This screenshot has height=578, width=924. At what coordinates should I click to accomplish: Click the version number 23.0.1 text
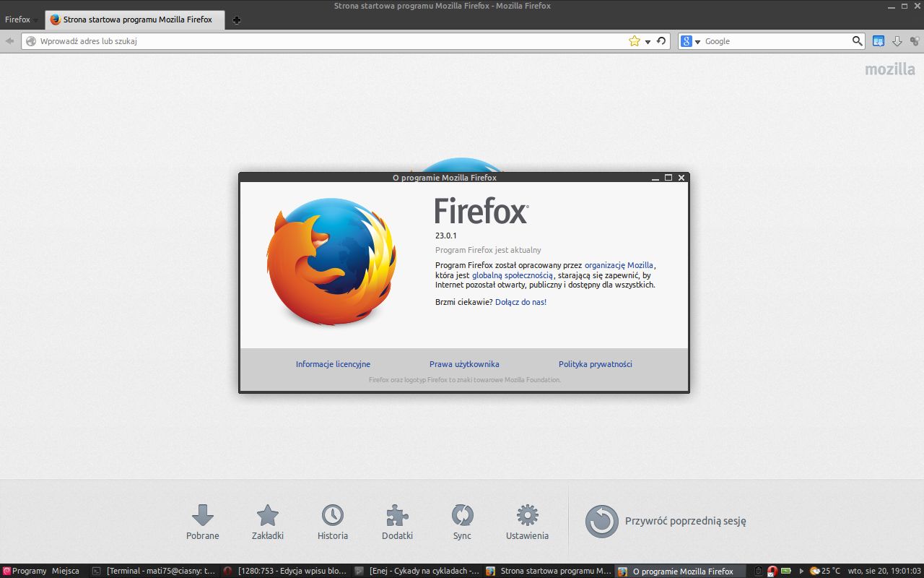point(446,236)
